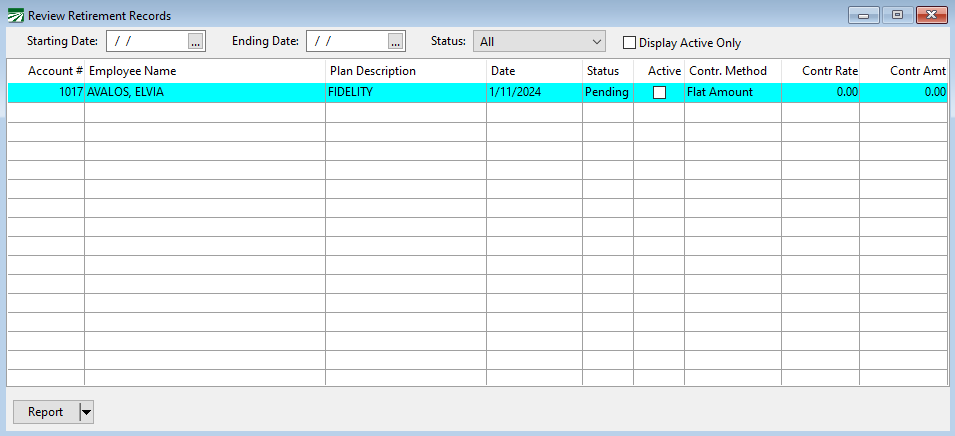The height and width of the screenshot is (436, 955).
Task: Open the Ending Date picker ellipsis button
Action: click(396, 41)
